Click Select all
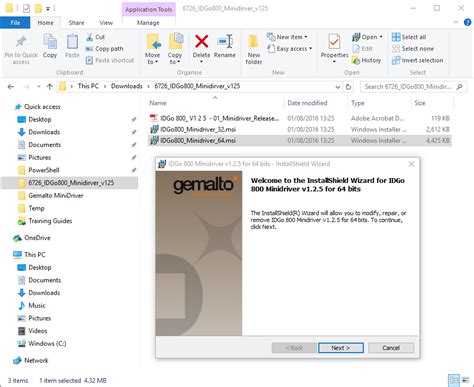This screenshot has width=474, height=387. 409,37
